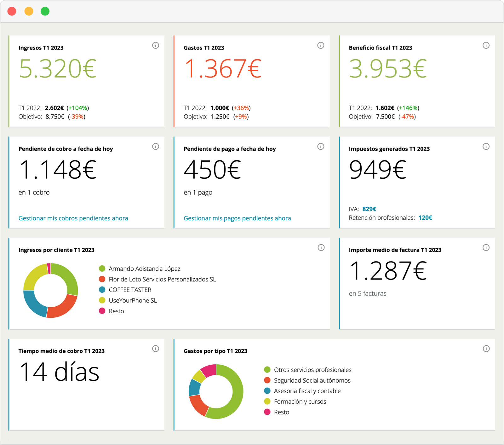Open the info icon on Gastos por tipo chart
The image size is (504, 445).
pyautogui.click(x=486, y=349)
